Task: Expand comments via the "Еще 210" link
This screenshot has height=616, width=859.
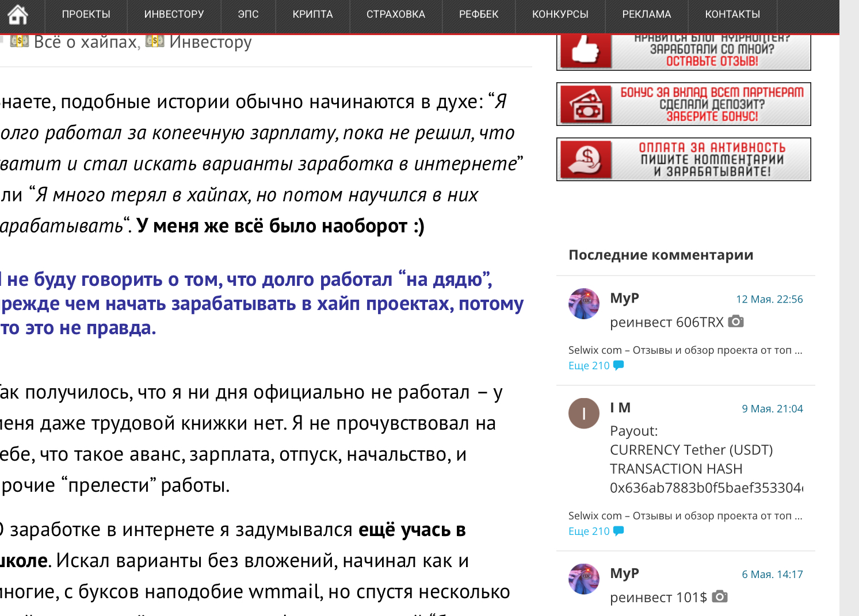Action: click(588, 365)
